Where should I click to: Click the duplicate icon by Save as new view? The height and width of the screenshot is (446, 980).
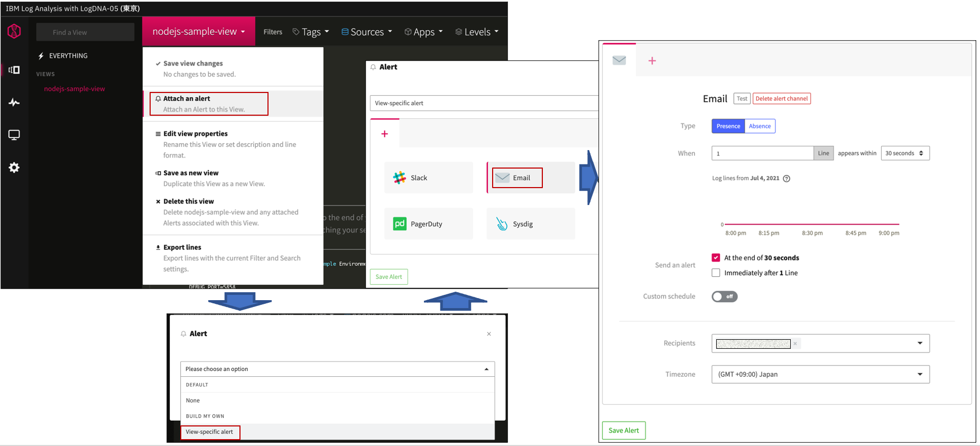(158, 173)
